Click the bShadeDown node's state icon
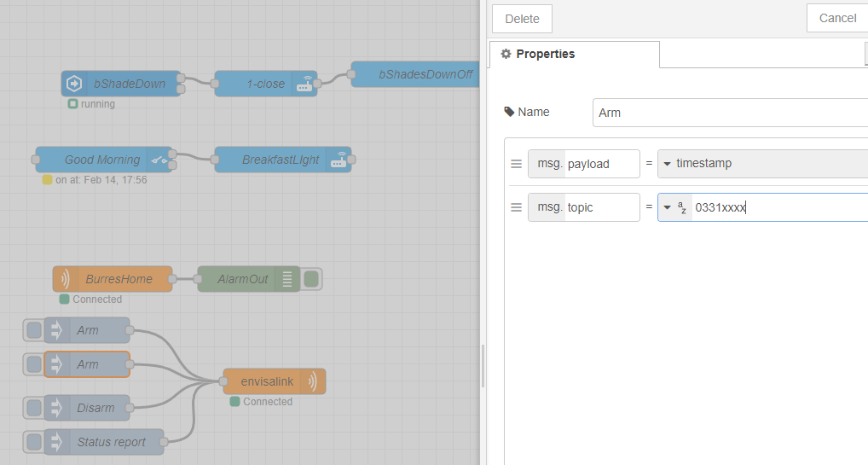This screenshot has width=868, height=465. (74, 84)
